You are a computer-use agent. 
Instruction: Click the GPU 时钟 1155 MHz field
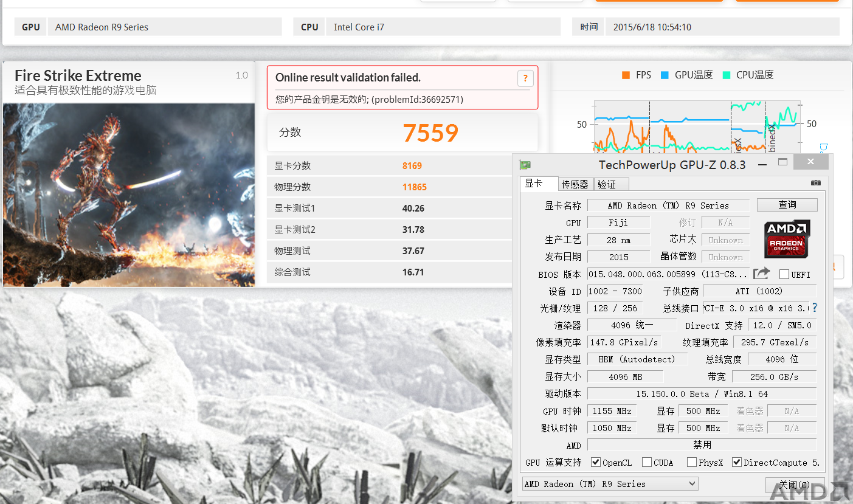612,411
